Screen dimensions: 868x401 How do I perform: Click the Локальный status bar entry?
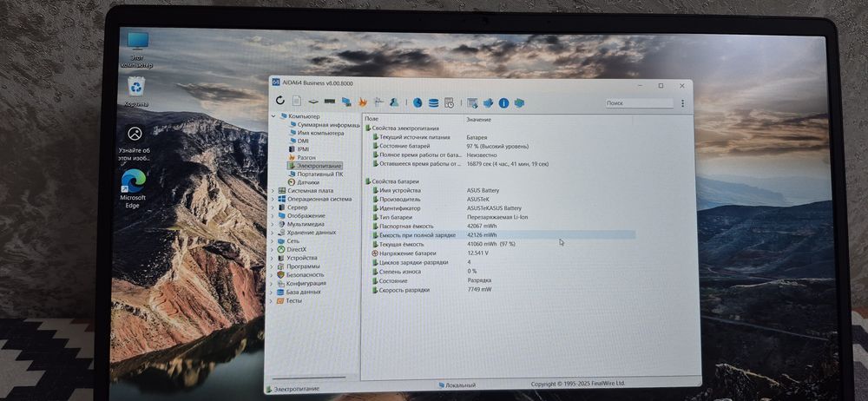click(457, 385)
